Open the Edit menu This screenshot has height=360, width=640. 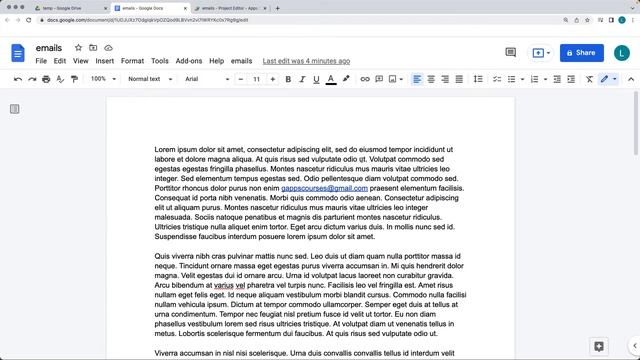coord(60,61)
